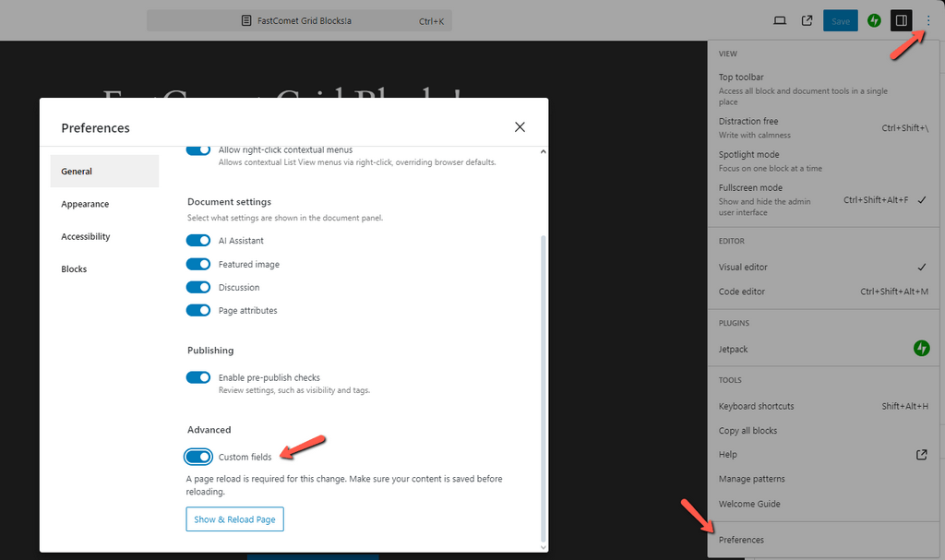Disable the Custom fields toggle
Image resolution: width=945 pixels, height=560 pixels.
click(x=198, y=457)
